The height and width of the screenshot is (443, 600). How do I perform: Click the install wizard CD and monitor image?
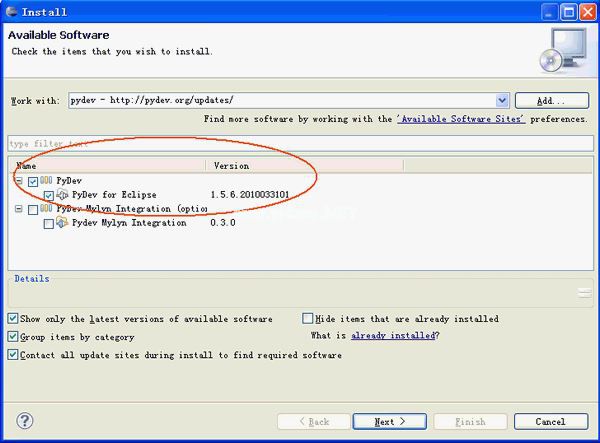pyautogui.click(x=563, y=50)
